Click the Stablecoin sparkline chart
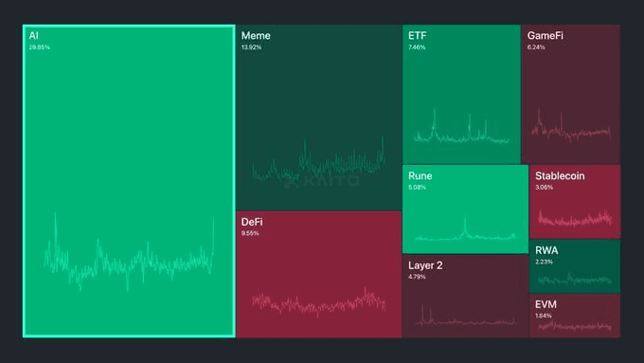Viewport: 644px width, 363px height. pyautogui.click(x=575, y=218)
